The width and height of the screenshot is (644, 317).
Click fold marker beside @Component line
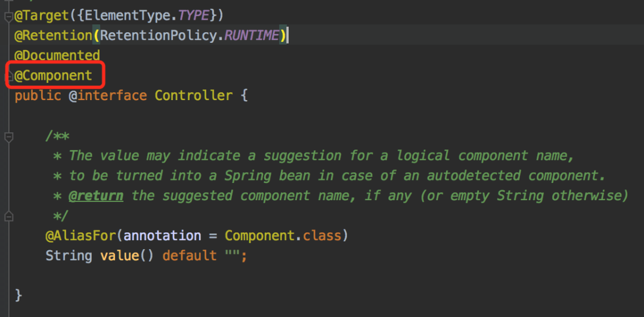[x=8, y=76]
